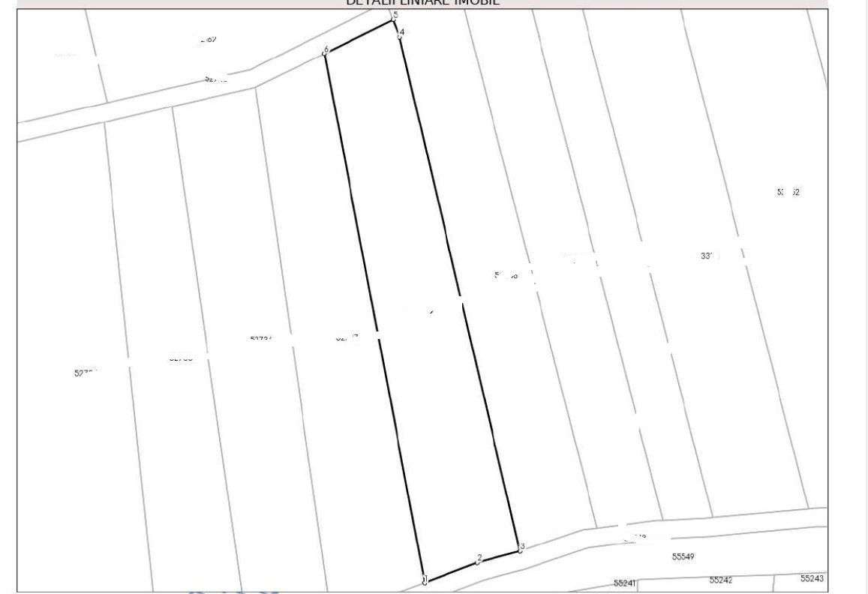The image size is (868, 594).
Task: Click the partial parcel label 52734
Action: click(261, 339)
